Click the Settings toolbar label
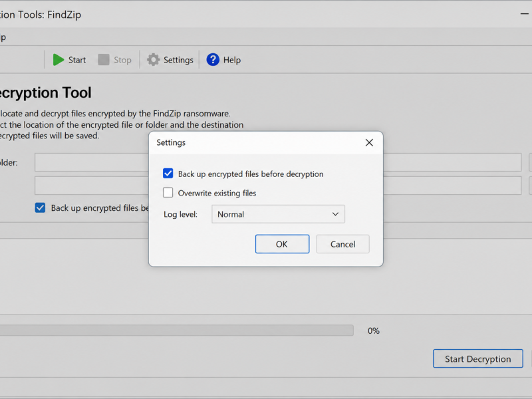The image size is (532, 399). tap(178, 60)
